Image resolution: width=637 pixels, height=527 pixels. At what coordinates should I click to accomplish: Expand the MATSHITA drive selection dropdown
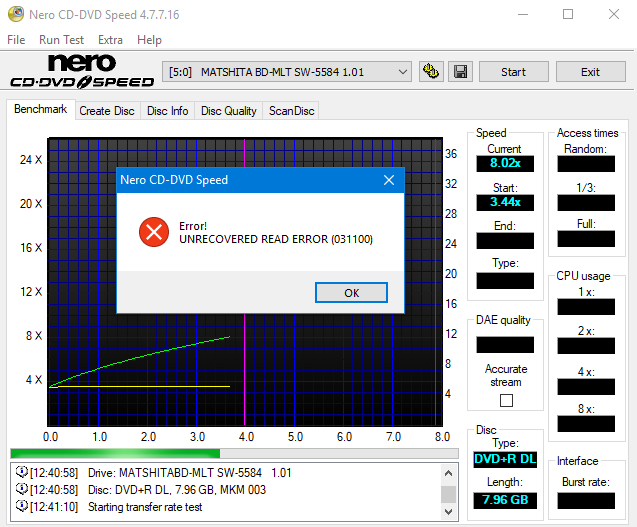403,72
